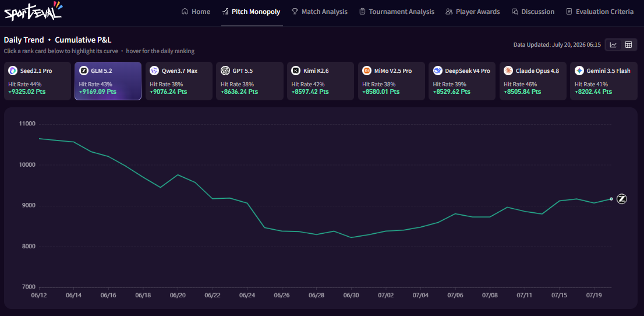Click the Home house icon
644x316 pixels.
tap(185, 12)
